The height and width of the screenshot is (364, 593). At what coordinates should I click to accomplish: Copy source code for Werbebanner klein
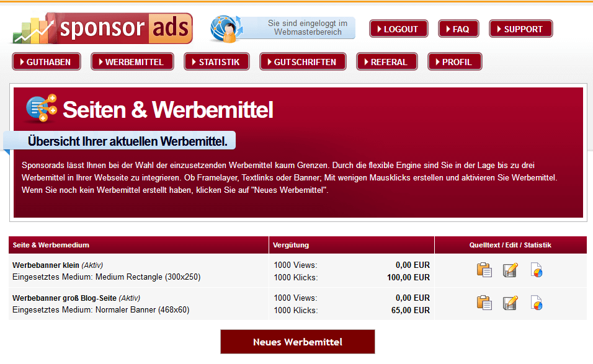point(484,270)
